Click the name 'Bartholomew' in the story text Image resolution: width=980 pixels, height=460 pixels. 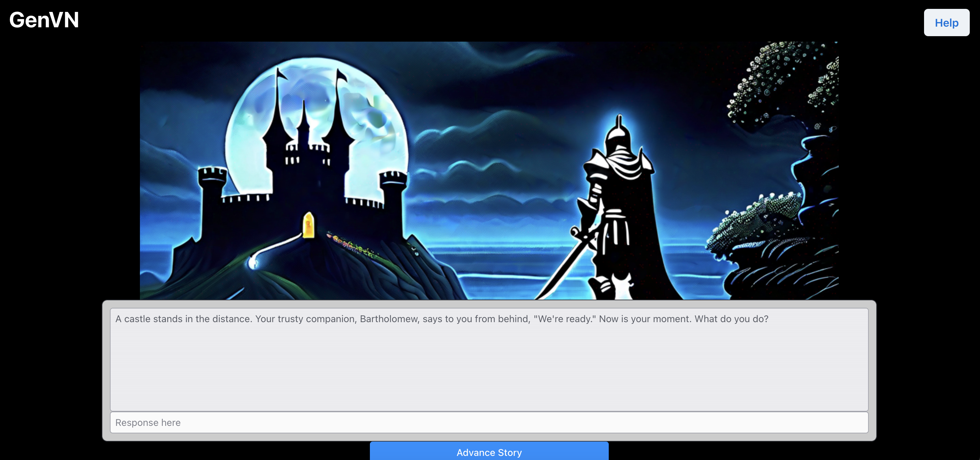point(389,319)
